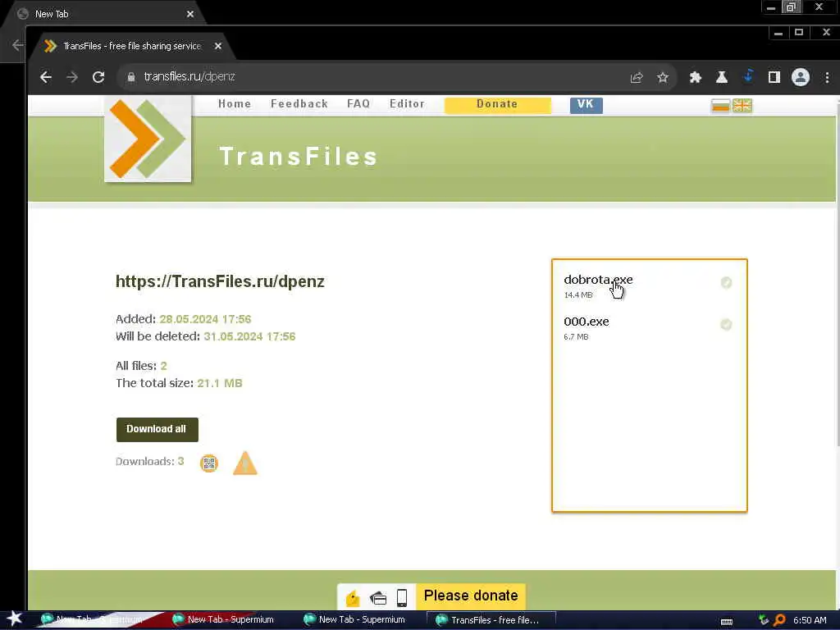This screenshot has height=630, width=840.
Task: Switch language with the UK flag
Action: [x=742, y=106]
